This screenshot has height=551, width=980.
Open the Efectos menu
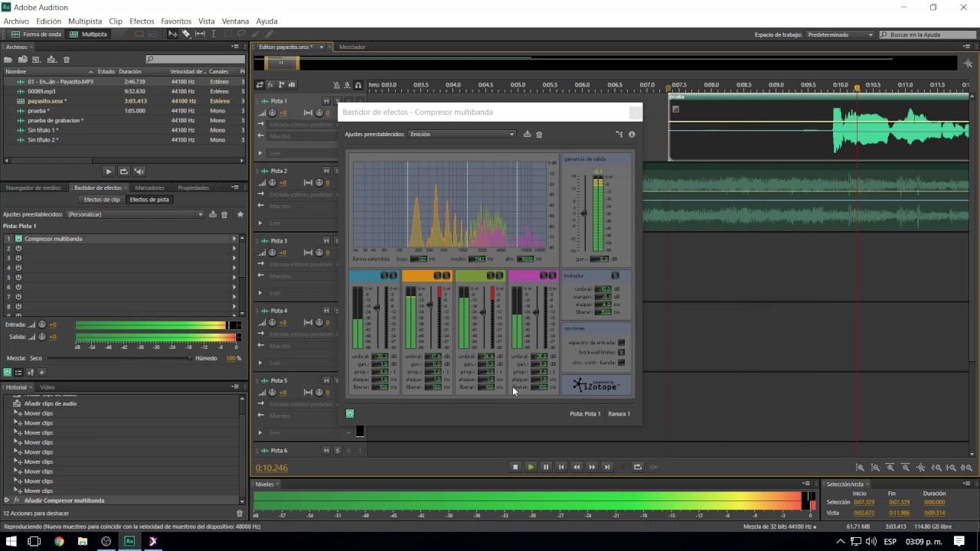tap(142, 21)
